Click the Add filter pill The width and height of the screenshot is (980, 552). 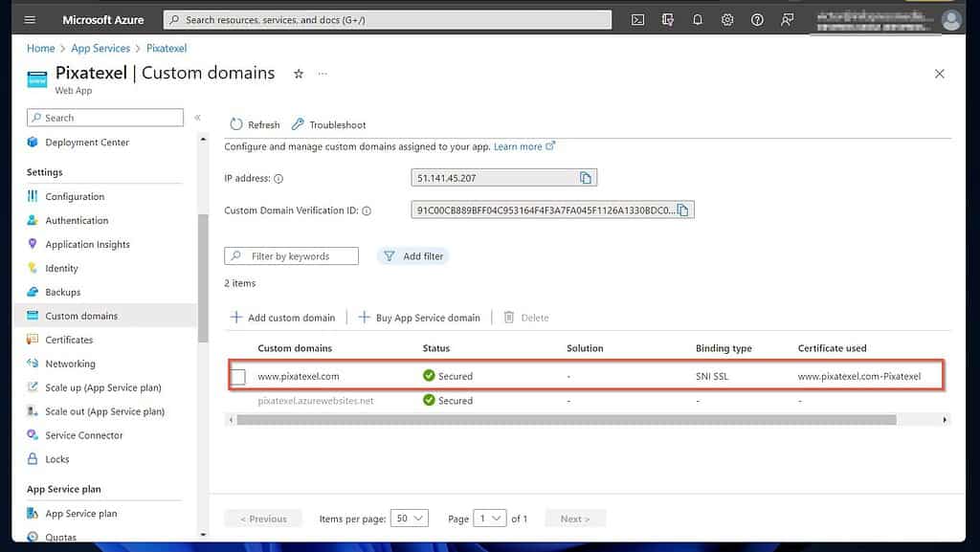point(413,256)
